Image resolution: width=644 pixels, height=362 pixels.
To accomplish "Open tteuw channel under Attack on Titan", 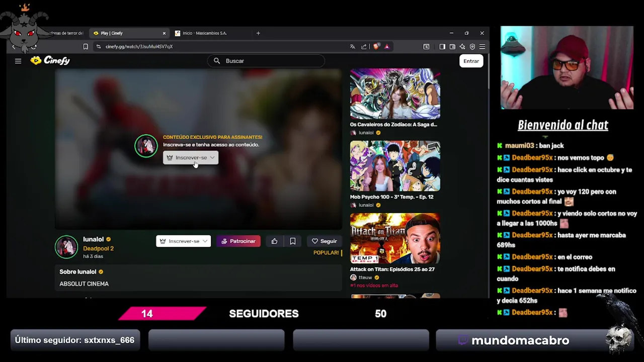I will point(365,278).
